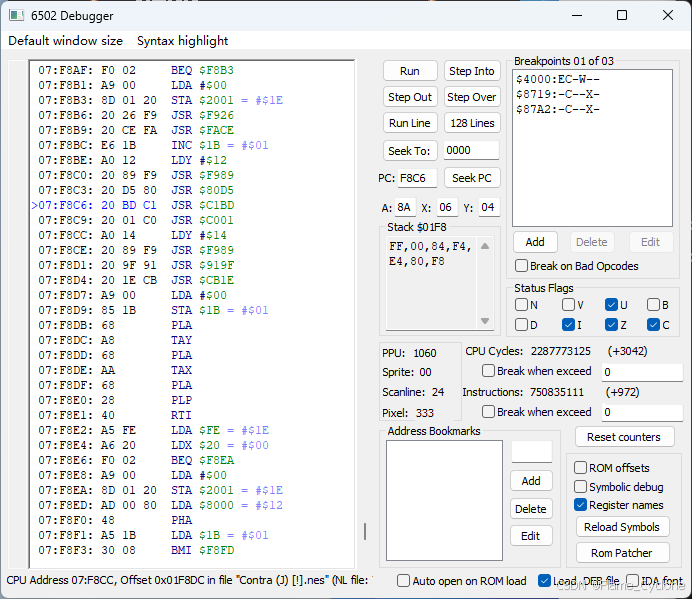Click the Step Into button

472,71
